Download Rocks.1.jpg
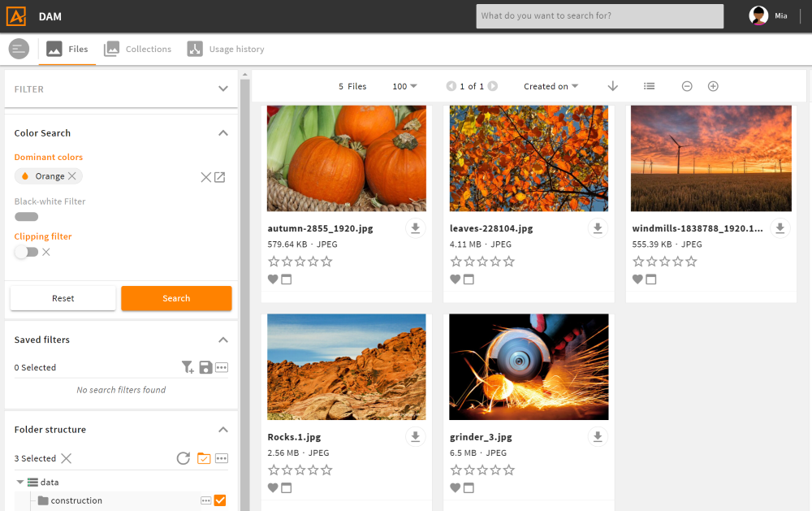 tap(415, 437)
